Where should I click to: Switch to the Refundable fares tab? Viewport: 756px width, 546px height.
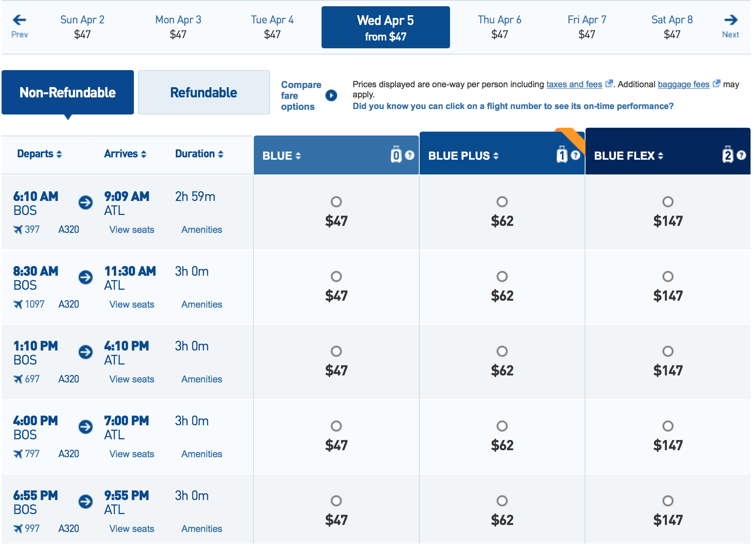pyautogui.click(x=204, y=93)
